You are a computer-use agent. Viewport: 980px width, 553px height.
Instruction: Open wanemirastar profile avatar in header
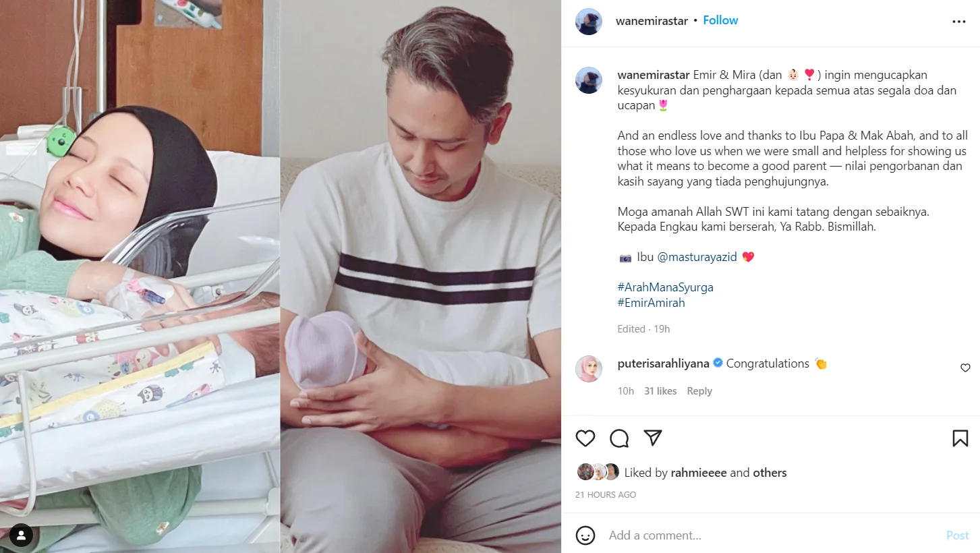[588, 22]
